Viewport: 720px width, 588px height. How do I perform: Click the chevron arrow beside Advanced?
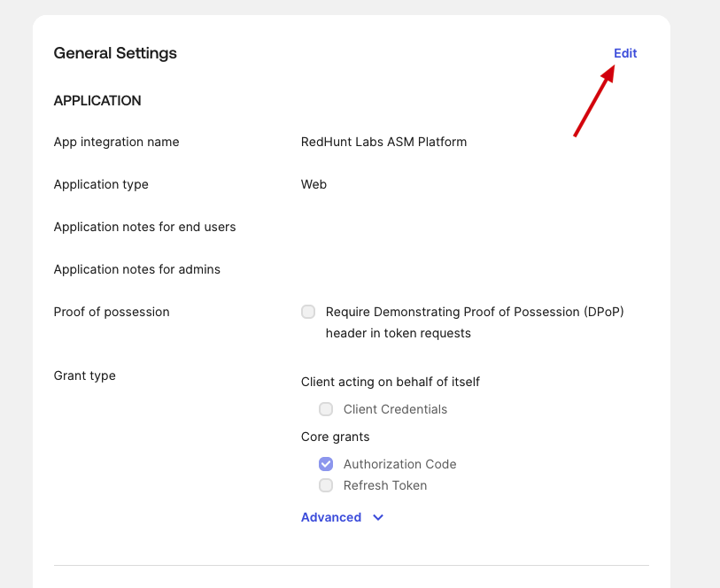click(378, 517)
